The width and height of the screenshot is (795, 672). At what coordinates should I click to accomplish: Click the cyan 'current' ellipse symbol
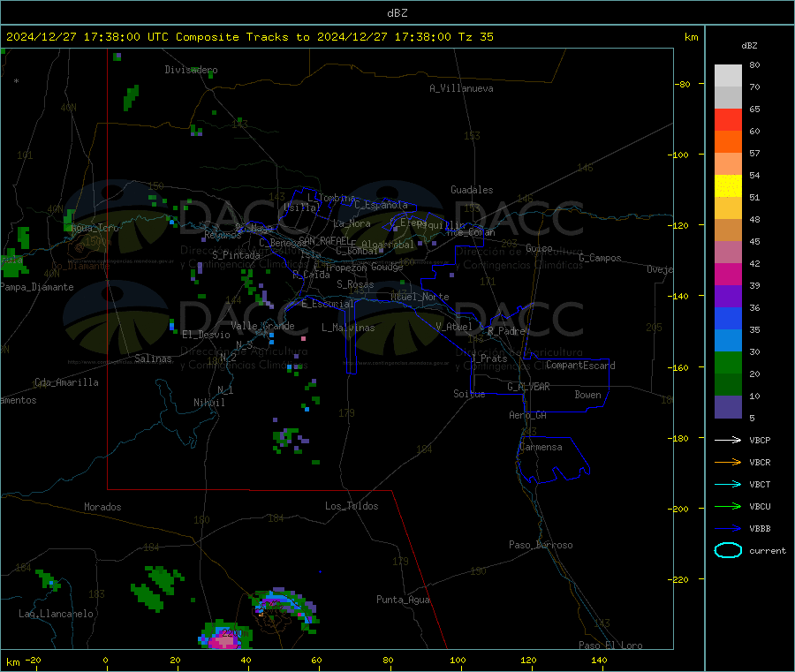(x=728, y=550)
